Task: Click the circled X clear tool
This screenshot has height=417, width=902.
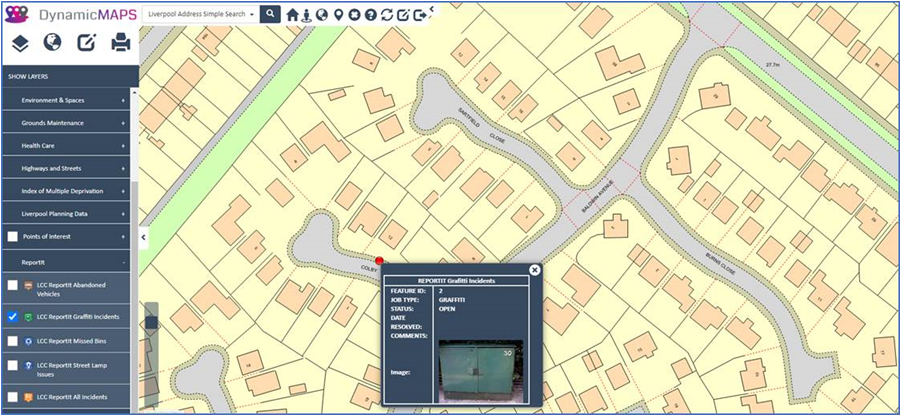Action: pos(354,15)
